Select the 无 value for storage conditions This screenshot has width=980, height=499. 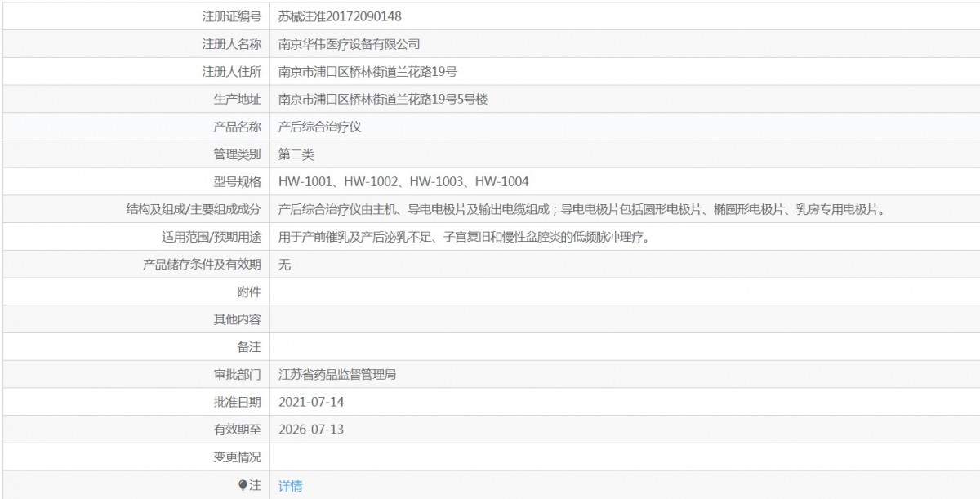click(284, 265)
